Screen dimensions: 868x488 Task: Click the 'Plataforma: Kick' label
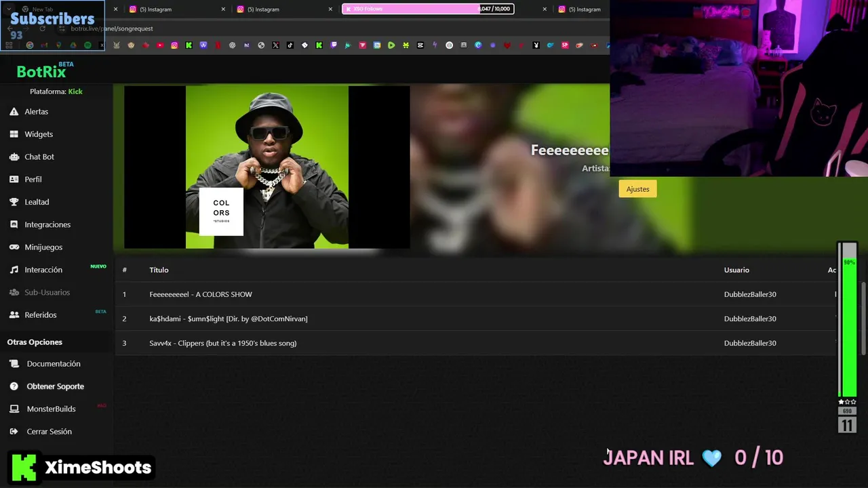(x=56, y=91)
